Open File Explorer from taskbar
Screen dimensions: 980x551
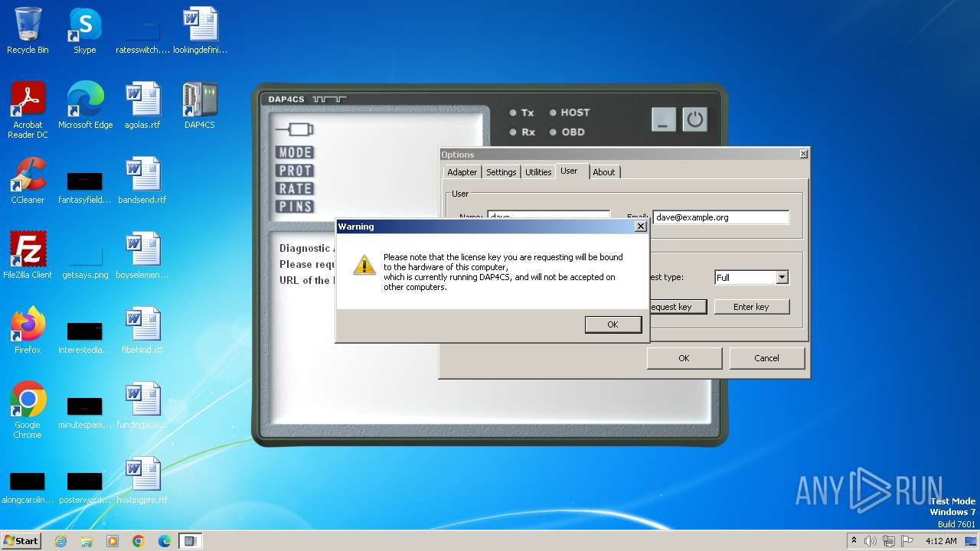[87, 541]
